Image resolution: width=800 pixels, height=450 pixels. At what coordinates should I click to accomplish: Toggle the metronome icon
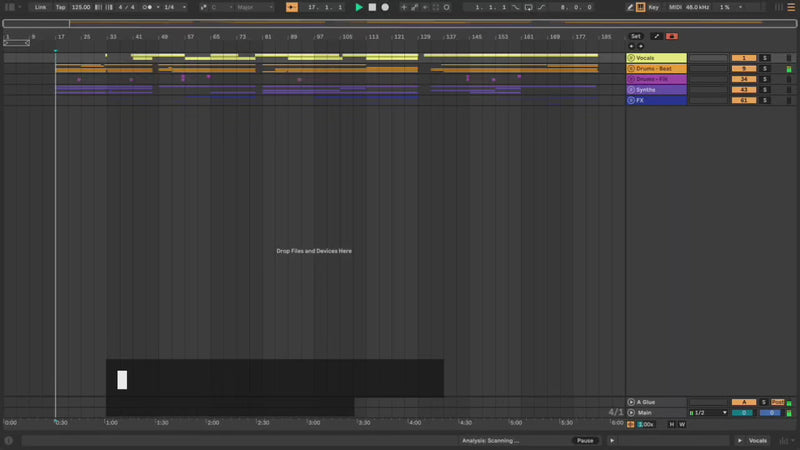(148, 7)
